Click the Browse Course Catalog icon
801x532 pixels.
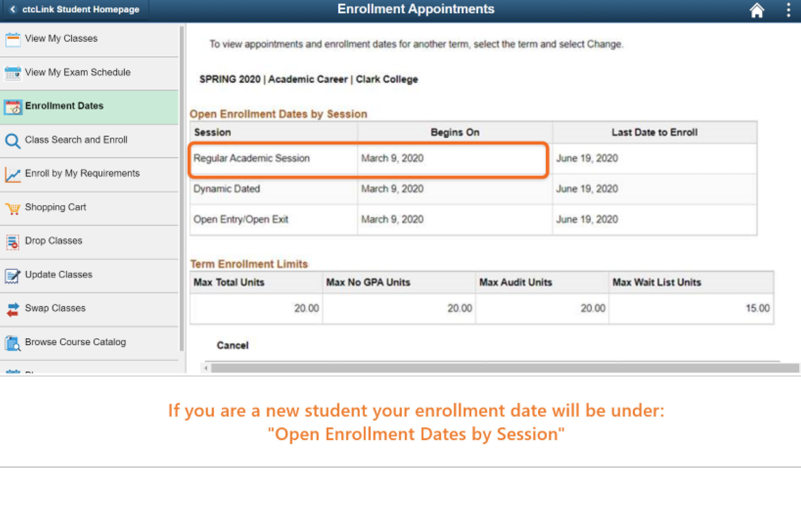[12, 343]
